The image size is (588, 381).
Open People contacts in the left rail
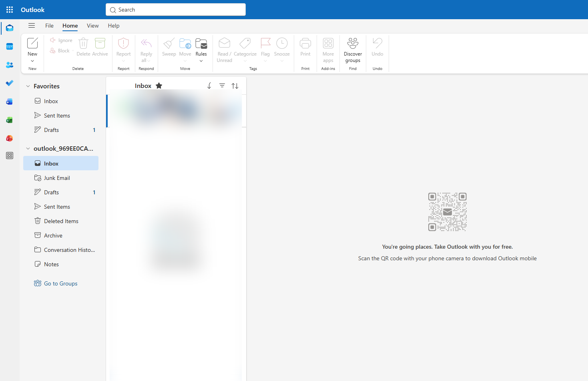click(x=10, y=65)
